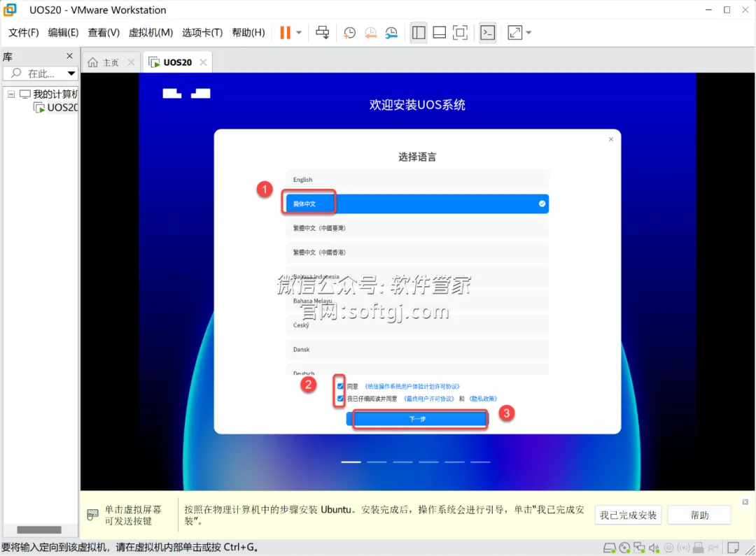Collapse the 我的计算机 tree node
Viewport: 756px width, 556px height.
pos(11,94)
